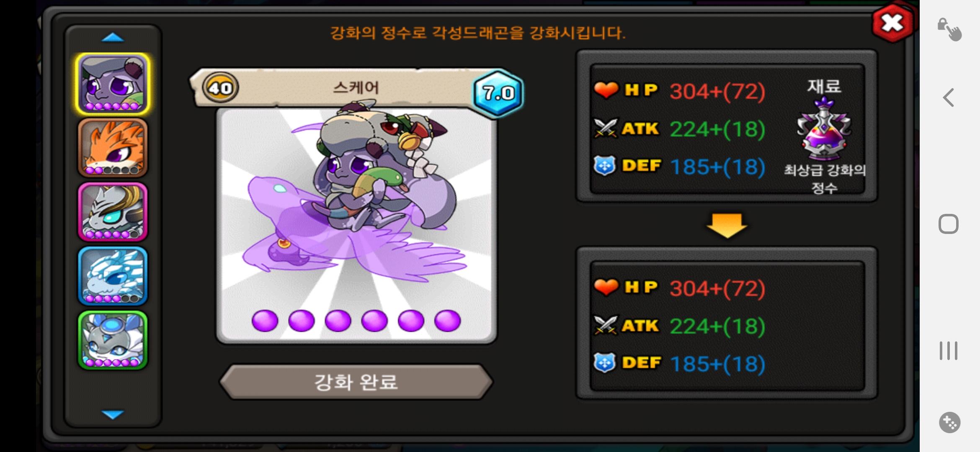
Task: Tap the 최상급 강화의 정수 potion icon
Action: coord(824,129)
